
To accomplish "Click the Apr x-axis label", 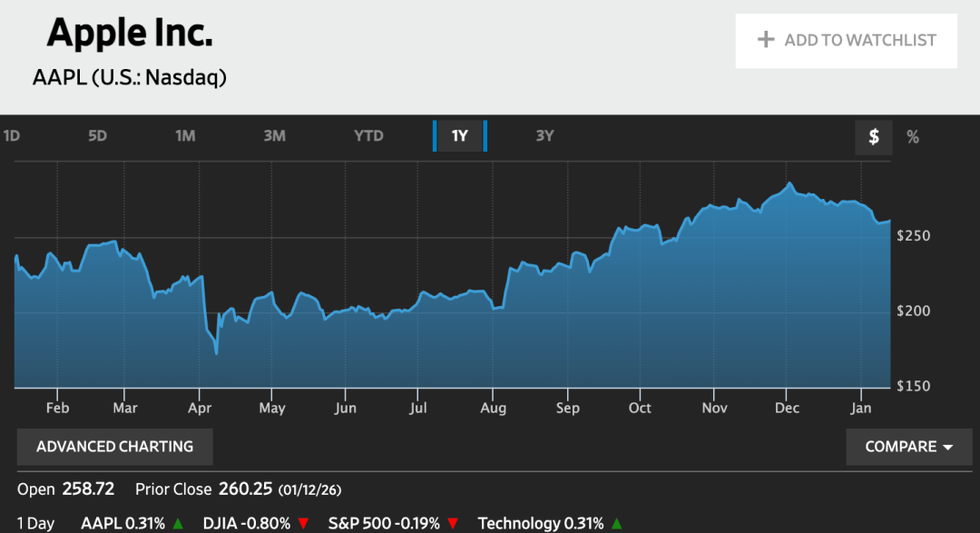I will [x=200, y=408].
